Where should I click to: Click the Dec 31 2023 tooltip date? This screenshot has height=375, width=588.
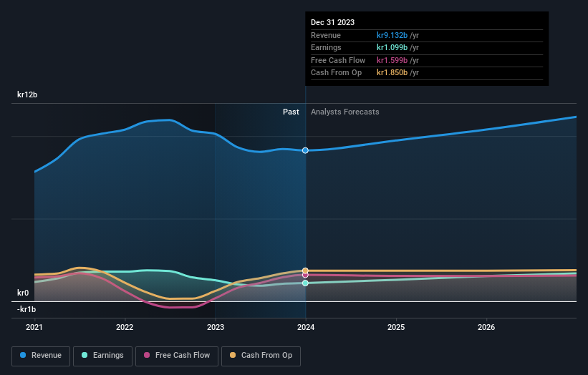pyautogui.click(x=332, y=22)
